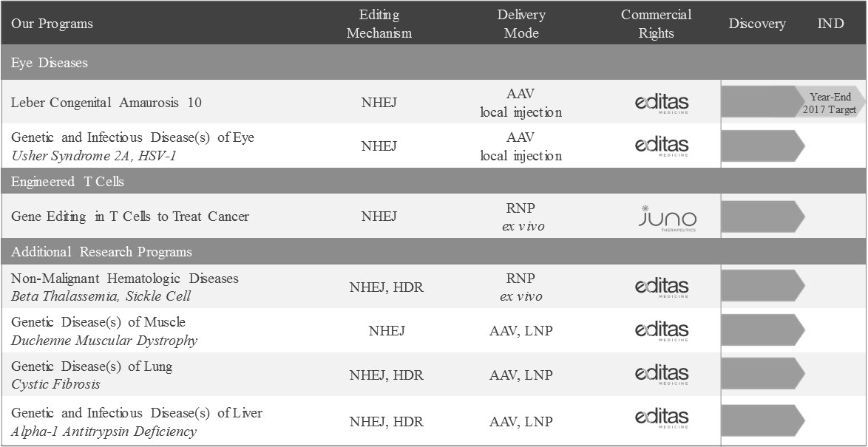Open the Leber Congenital Amaurosis 10 program
This screenshot has width=868, height=447.
[106, 103]
